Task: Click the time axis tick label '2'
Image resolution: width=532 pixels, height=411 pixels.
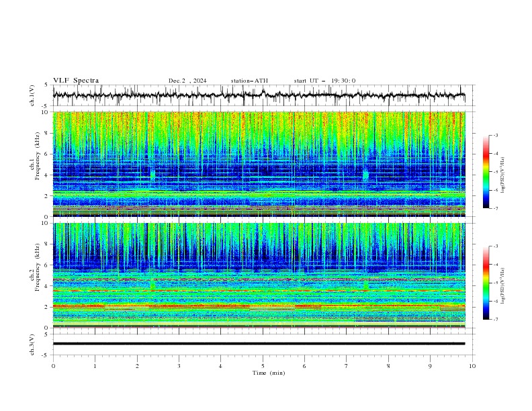Action: [x=137, y=366]
